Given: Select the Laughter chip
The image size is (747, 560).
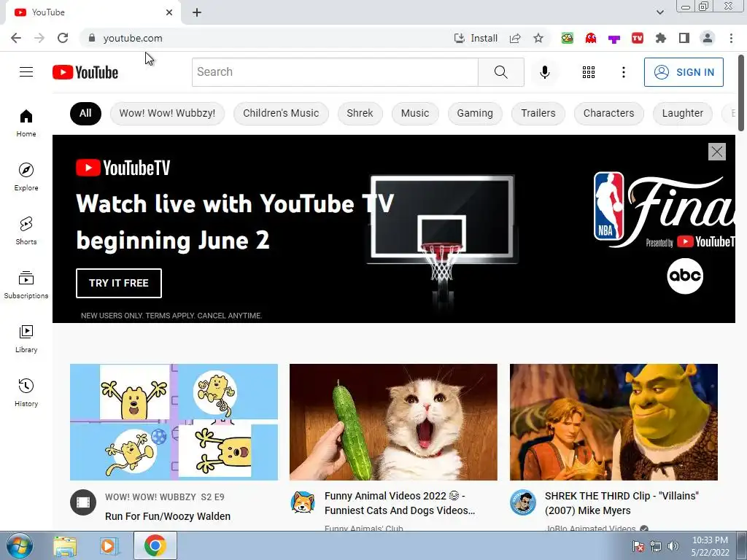Looking at the screenshot, I should pos(683,113).
